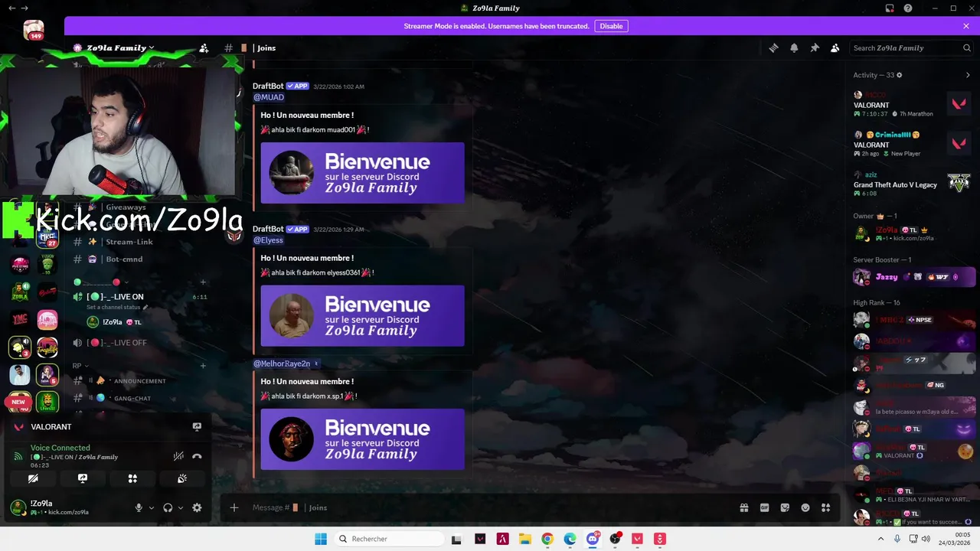Click the Search Zo9la Family field
This screenshot has height=551, width=980.
[911, 47]
